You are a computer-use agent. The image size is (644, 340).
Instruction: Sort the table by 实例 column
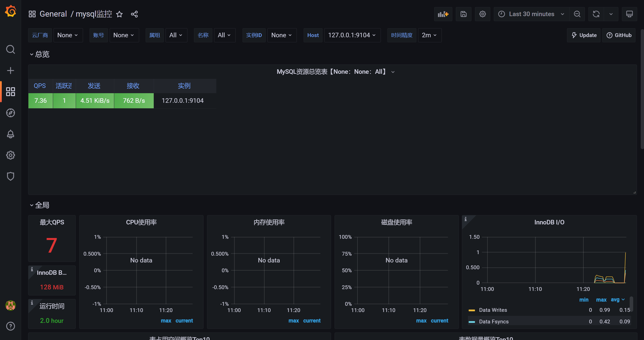click(x=184, y=86)
